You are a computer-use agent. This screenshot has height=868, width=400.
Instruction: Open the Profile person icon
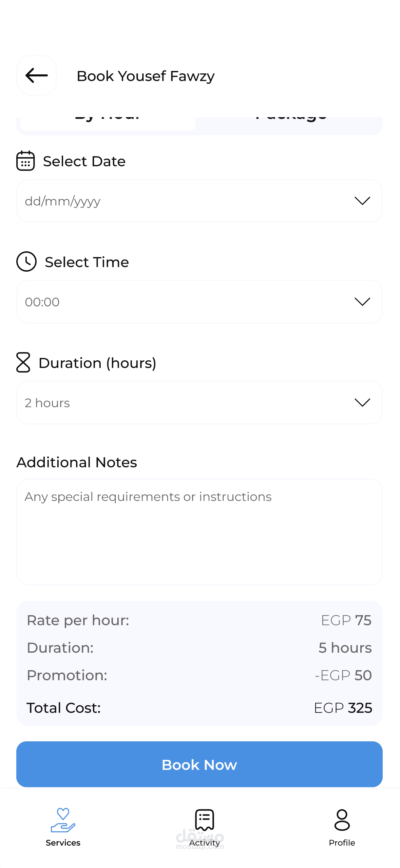[342, 820]
